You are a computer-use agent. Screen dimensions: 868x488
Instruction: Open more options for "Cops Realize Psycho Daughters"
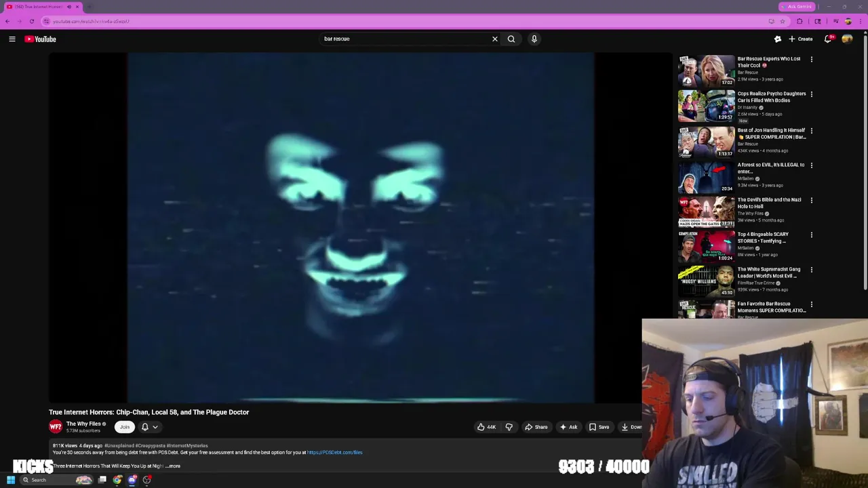[812, 94]
